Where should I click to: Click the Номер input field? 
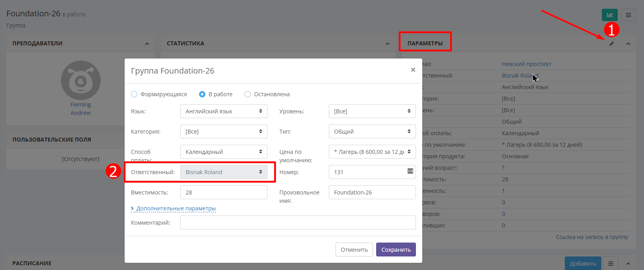click(x=372, y=172)
